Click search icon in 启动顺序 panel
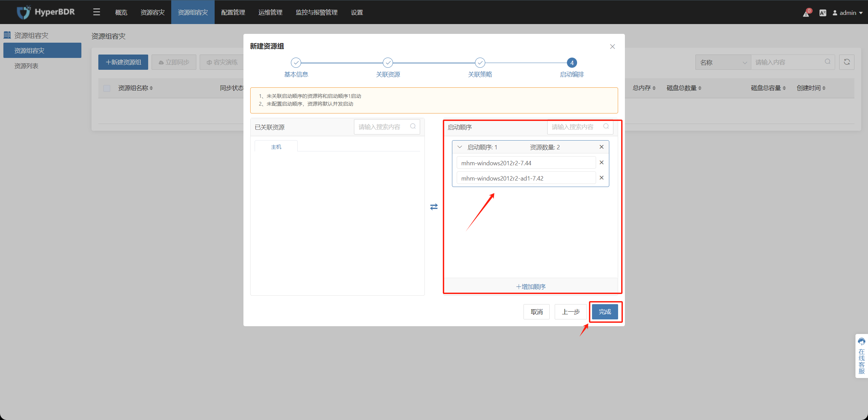The height and width of the screenshot is (420, 868). tap(606, 126)
